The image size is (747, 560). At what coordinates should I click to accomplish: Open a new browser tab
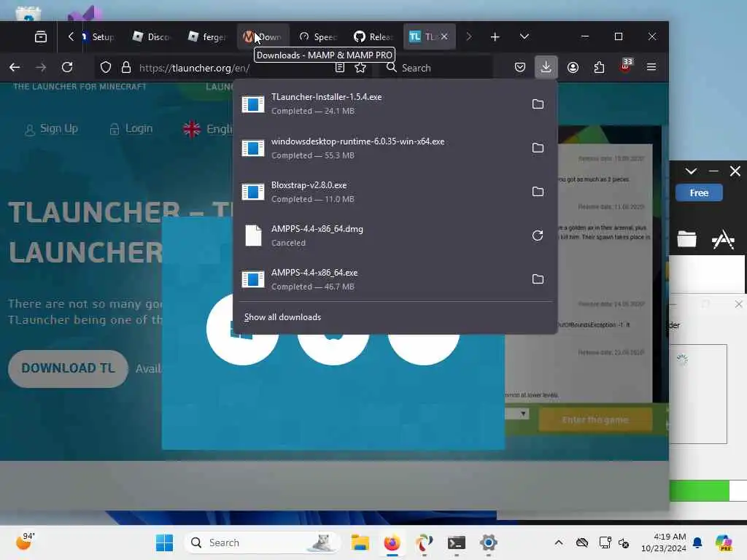[495, 36]
